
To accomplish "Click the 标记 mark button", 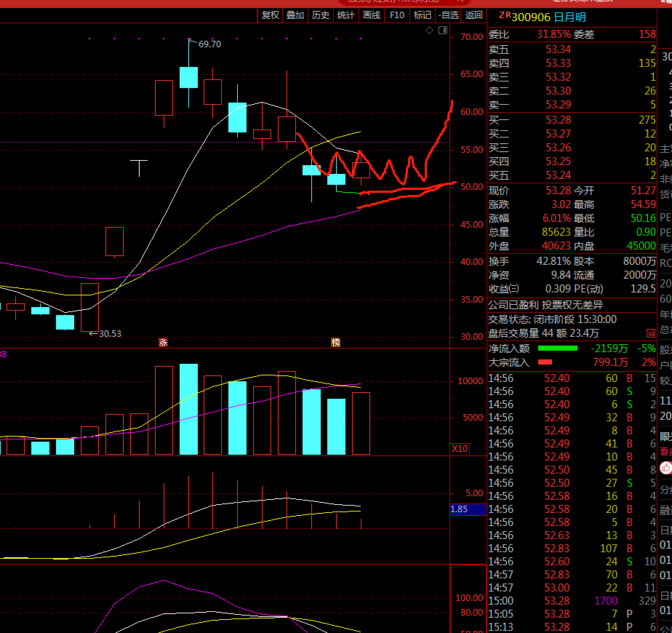I will pyautogui.click(x=422, y=15).
